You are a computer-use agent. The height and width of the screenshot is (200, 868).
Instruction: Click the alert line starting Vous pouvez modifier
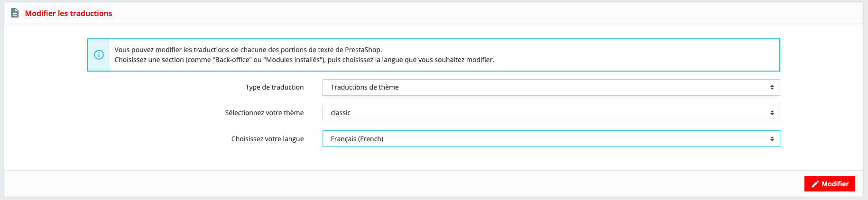pos(248,50)
